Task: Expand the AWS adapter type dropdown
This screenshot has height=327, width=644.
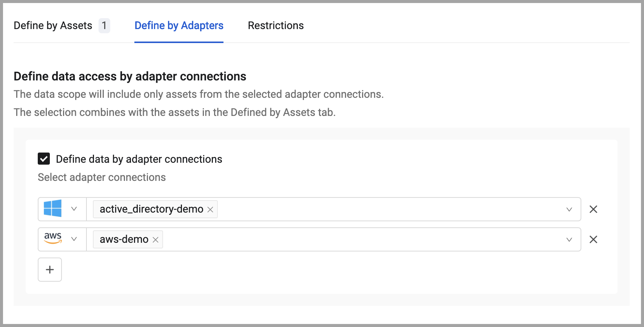Action: [74, 239]
